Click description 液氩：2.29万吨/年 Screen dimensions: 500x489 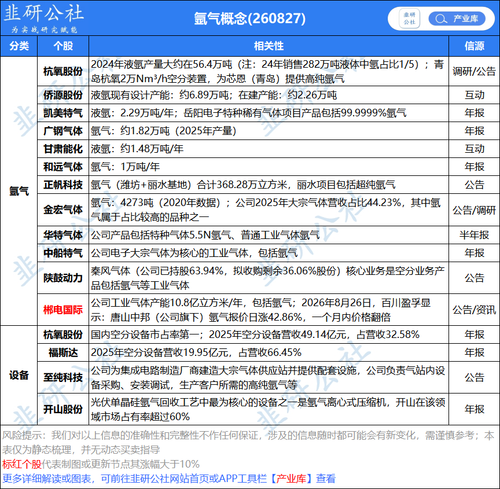[132, 113]
